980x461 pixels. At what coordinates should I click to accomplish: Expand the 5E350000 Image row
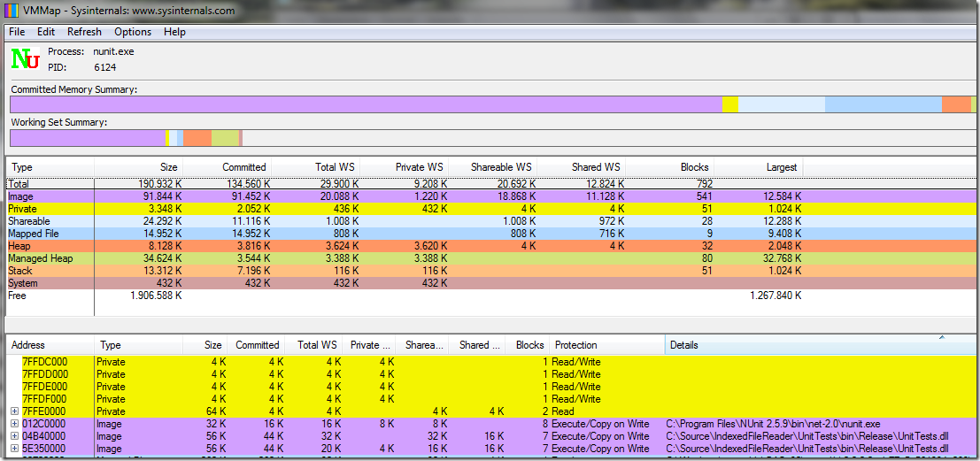pyautogui.click(x=15, y=449)
